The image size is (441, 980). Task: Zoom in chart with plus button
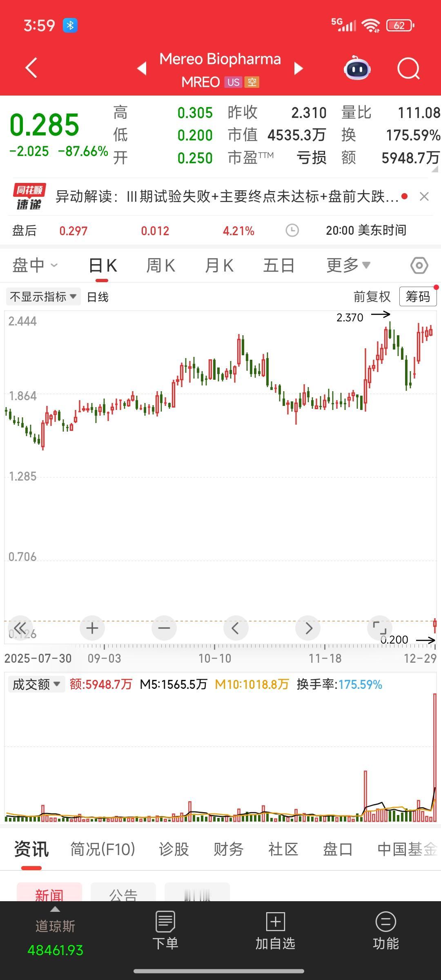(92, 628)
